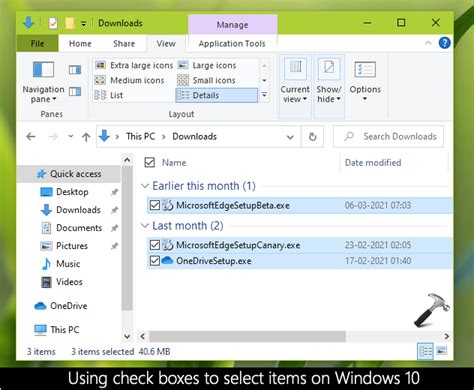This screenshot has height=390, width=474.
Task: Click the Properties quick access toolbar icon
Action: (53, 23)
